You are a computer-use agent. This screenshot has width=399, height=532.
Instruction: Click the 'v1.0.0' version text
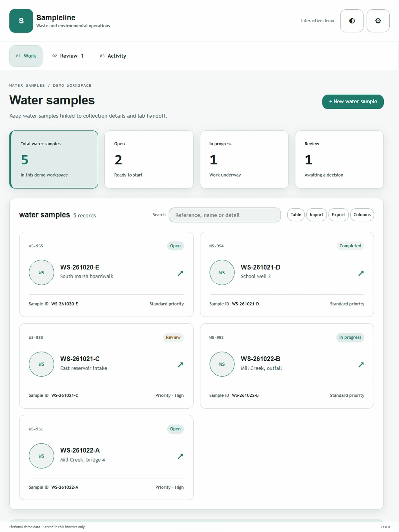[x=385, y=527]
